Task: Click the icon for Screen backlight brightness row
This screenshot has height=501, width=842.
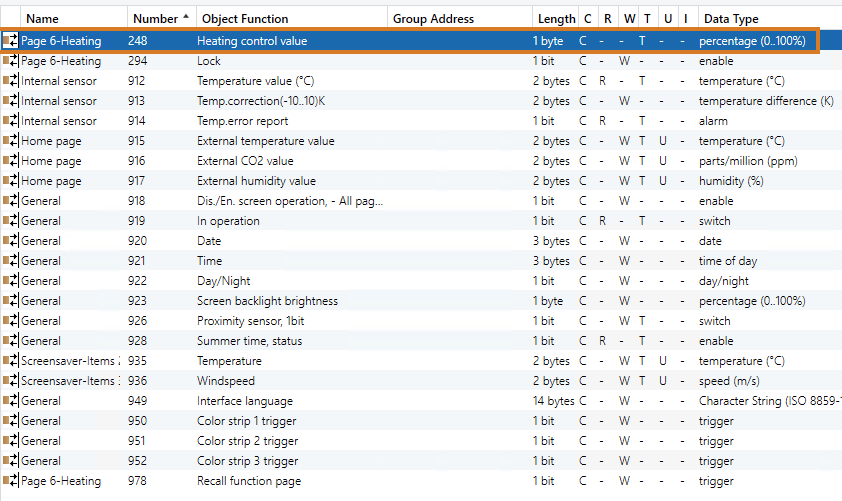Action: coord(11,301)
